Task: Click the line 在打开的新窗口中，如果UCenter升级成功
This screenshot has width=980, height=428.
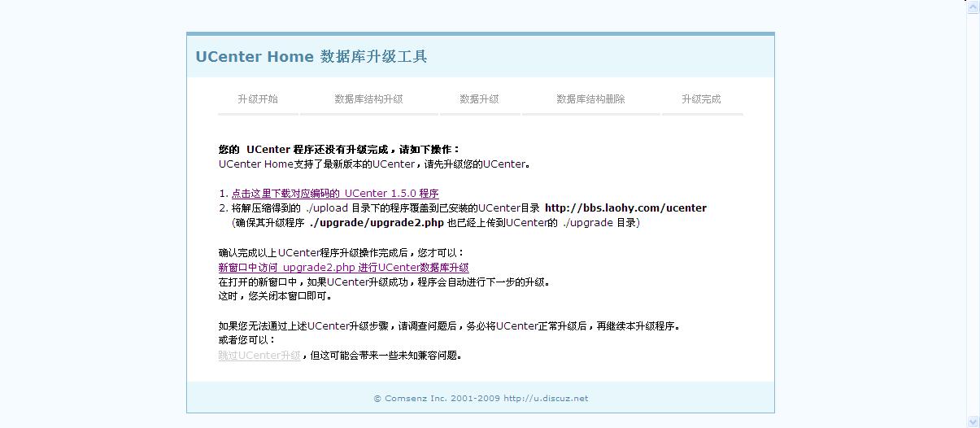Action: click(x=385, y=282)
